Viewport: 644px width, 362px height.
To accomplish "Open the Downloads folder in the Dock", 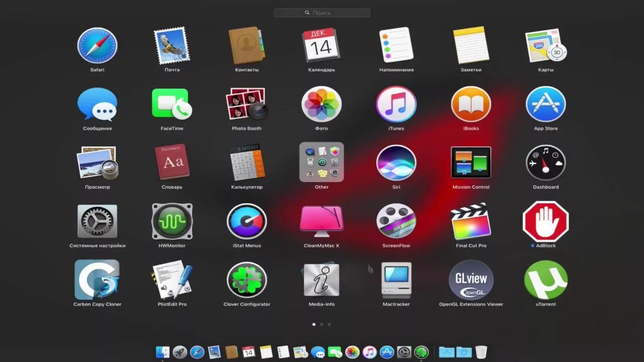I will click(463, 352).
